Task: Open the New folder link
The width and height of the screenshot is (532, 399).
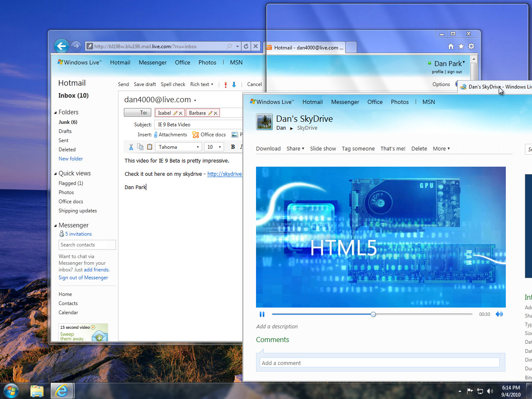Action: click(71, 159)
